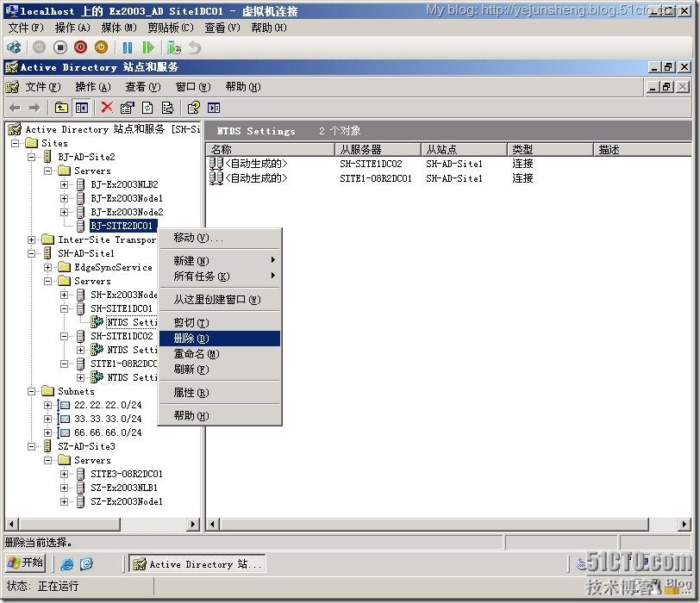Expand the Inter-Site Transports node
This screenshot has width=700, height=603.
[x=31, y=239]
